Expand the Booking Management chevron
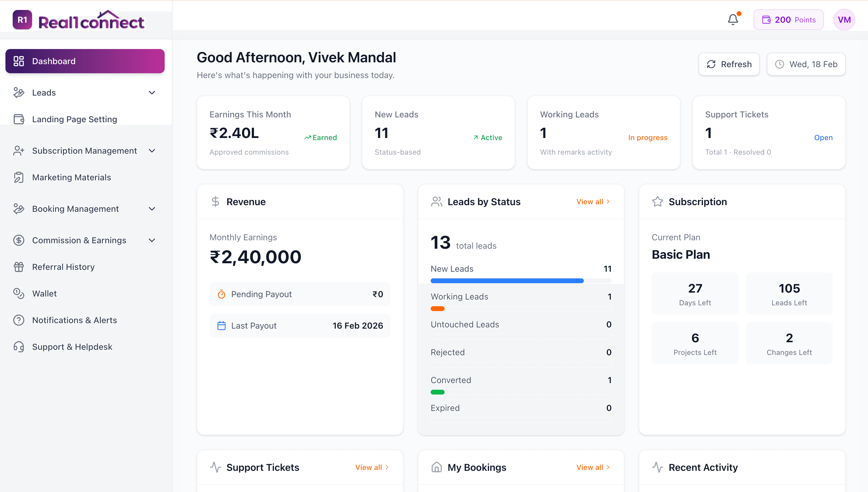 pyautogui.click(x=152, y=209)
